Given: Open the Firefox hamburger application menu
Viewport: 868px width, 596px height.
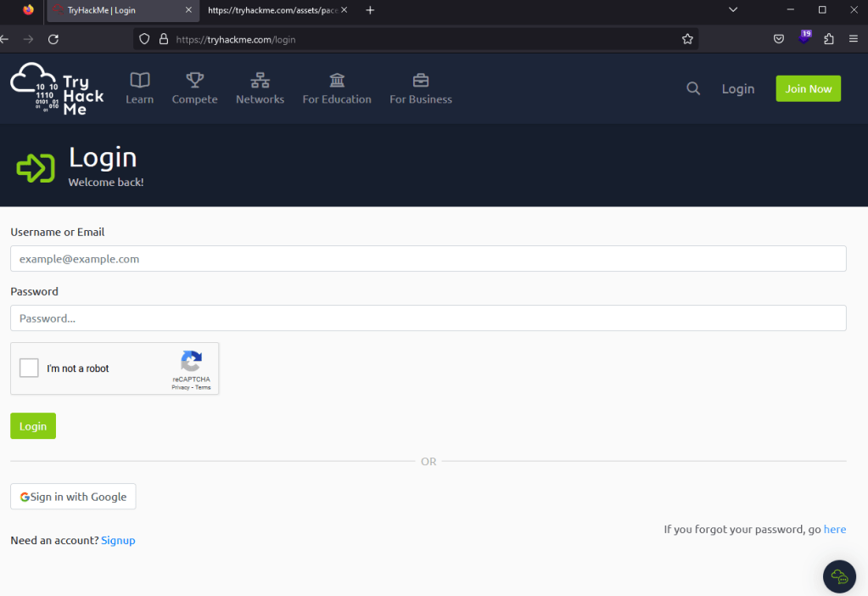Looking at the screenshot, I should [854, 39].
